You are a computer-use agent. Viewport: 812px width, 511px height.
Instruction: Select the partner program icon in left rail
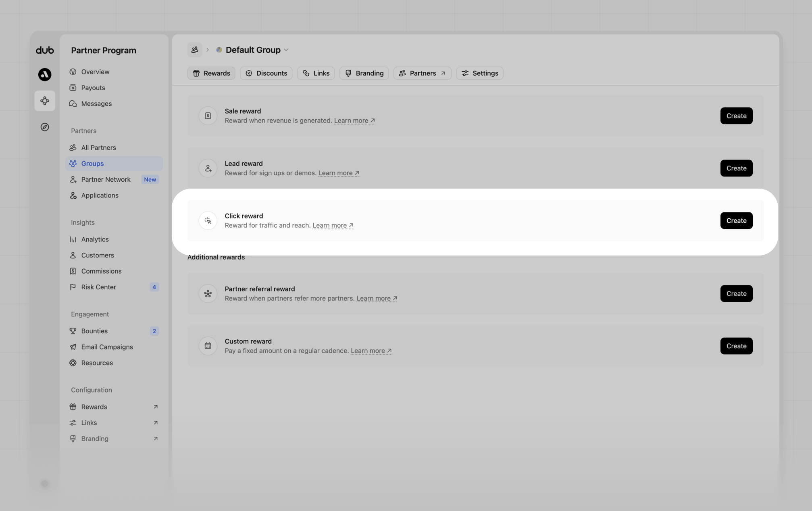point(45,101)
